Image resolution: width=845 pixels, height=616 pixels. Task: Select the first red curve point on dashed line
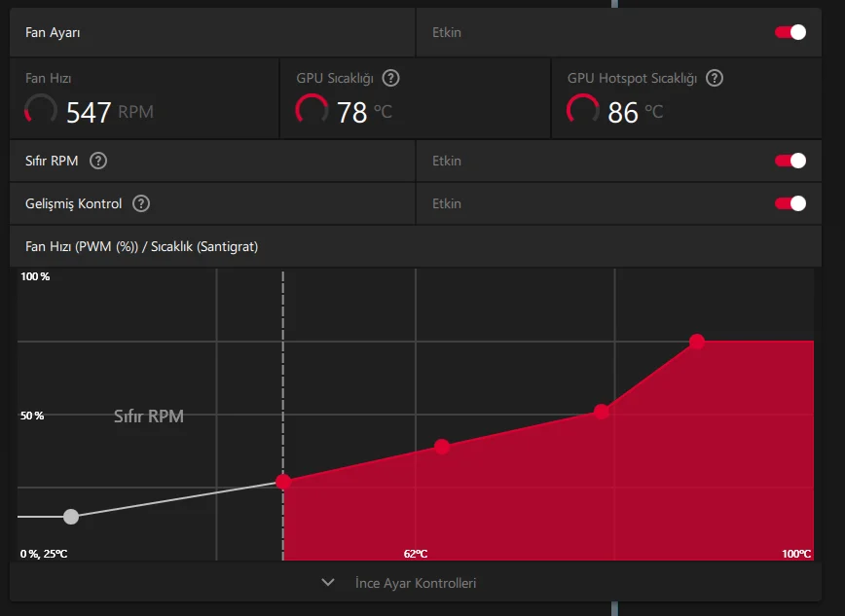[283, 482]
